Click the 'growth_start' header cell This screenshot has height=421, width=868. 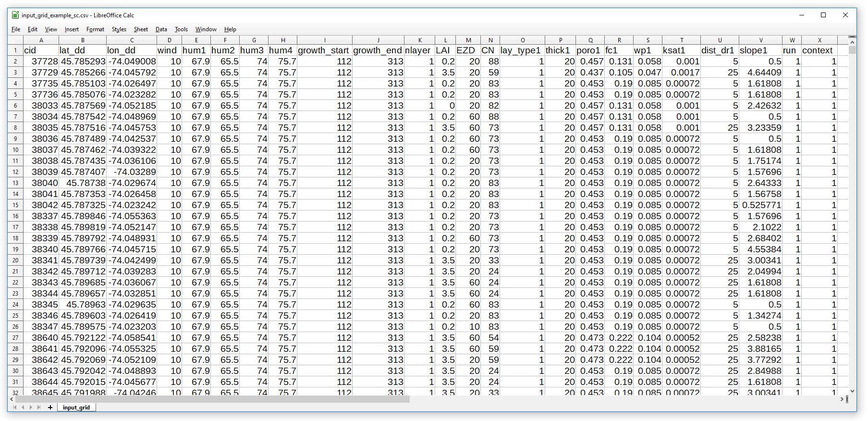(x=325, y=50)
